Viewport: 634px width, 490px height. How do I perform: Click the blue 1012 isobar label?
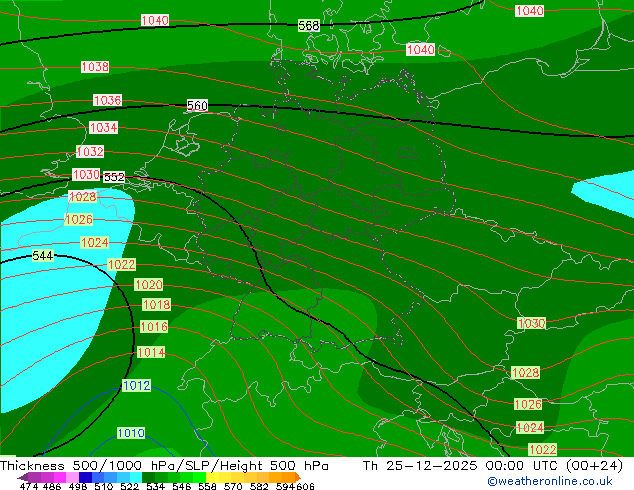(x=137, y=385)
